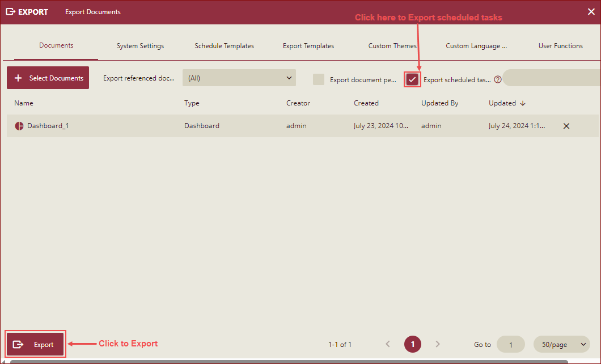Remove Dashboard_1 using the X icon
Screen dimensions: 601x364
566,126
